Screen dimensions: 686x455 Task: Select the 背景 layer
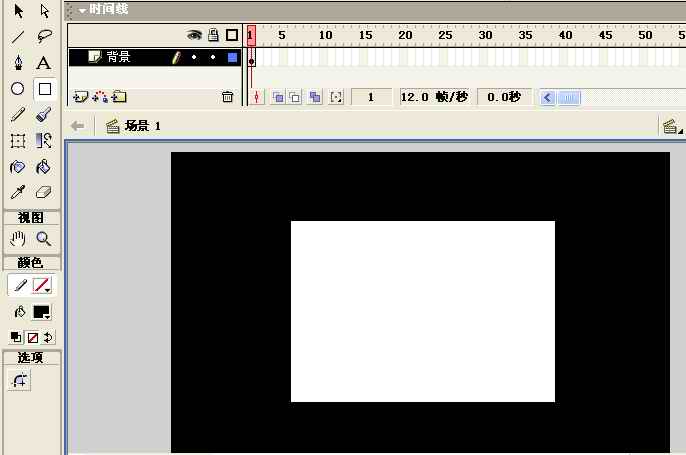(118, 57)
